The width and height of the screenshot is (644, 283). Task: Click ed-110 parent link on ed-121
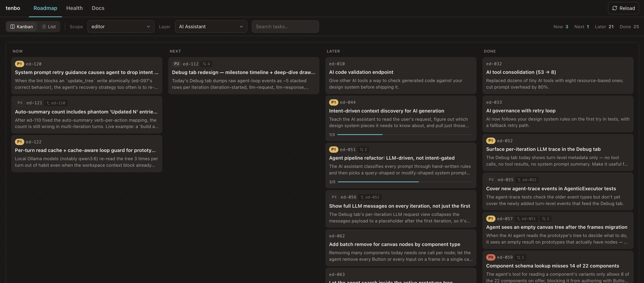coord(56,103)
